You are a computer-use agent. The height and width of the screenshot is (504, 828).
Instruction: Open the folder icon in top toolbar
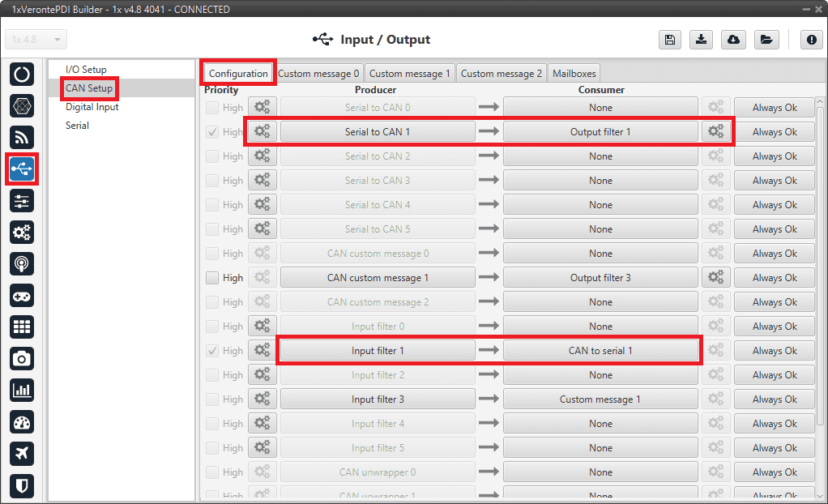765,40
